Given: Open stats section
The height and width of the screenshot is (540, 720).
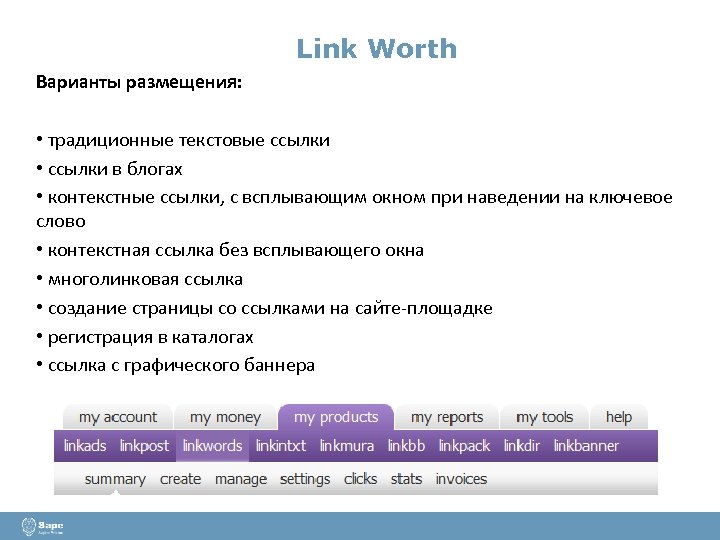Looking at the screenshot, I should pos(406,479).
